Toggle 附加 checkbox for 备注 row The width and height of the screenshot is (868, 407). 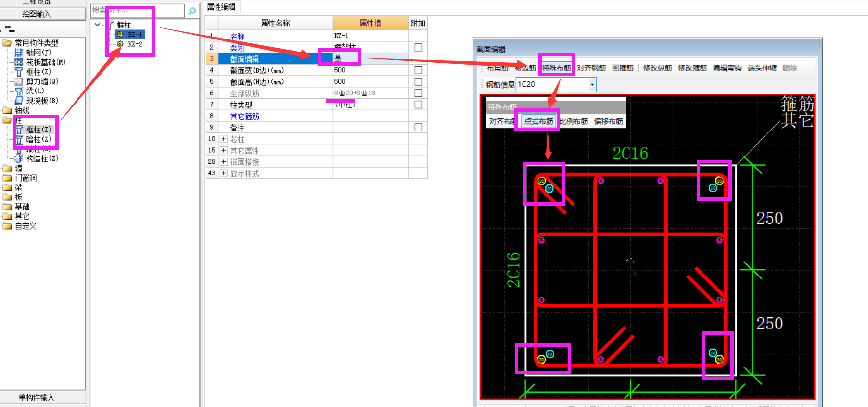coord(419,128)
